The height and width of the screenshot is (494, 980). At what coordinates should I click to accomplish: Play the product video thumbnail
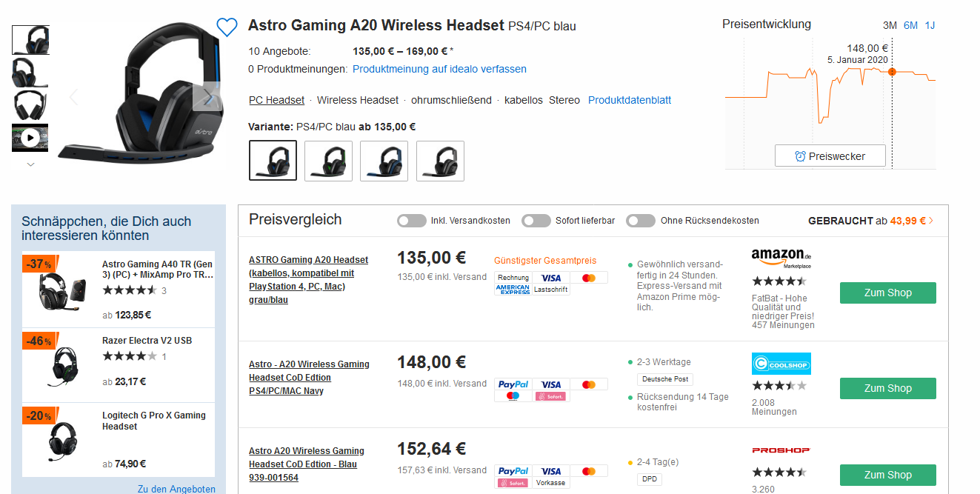[30, 138]
